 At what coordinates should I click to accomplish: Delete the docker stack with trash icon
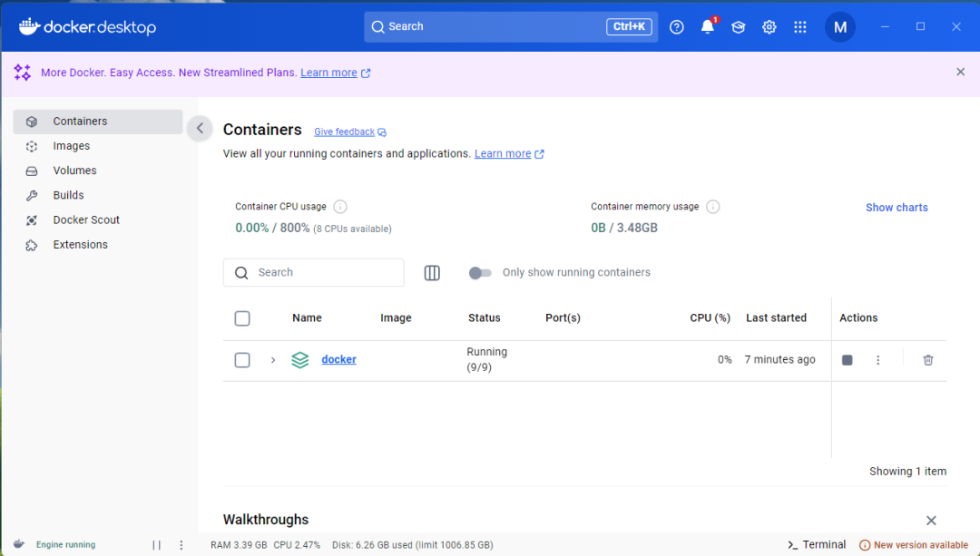coord(928,360)
